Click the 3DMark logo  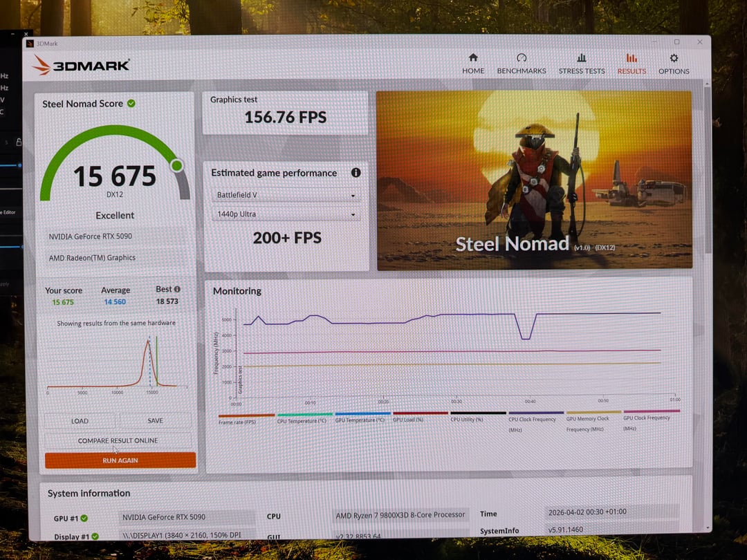[81, 66]
